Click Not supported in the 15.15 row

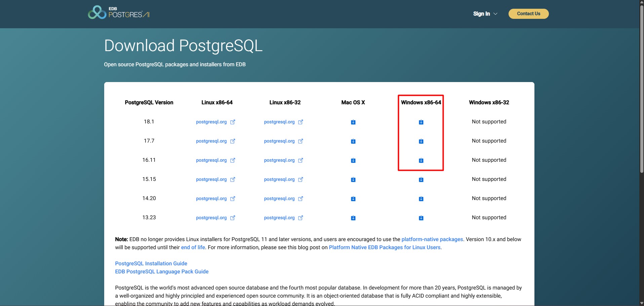point(489,179)
